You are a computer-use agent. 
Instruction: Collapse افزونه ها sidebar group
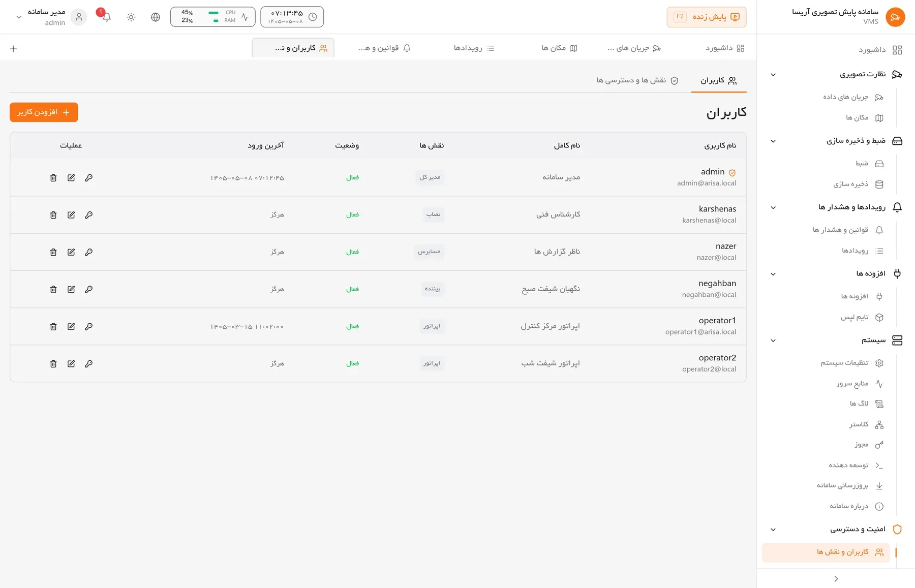click(773, 274)
